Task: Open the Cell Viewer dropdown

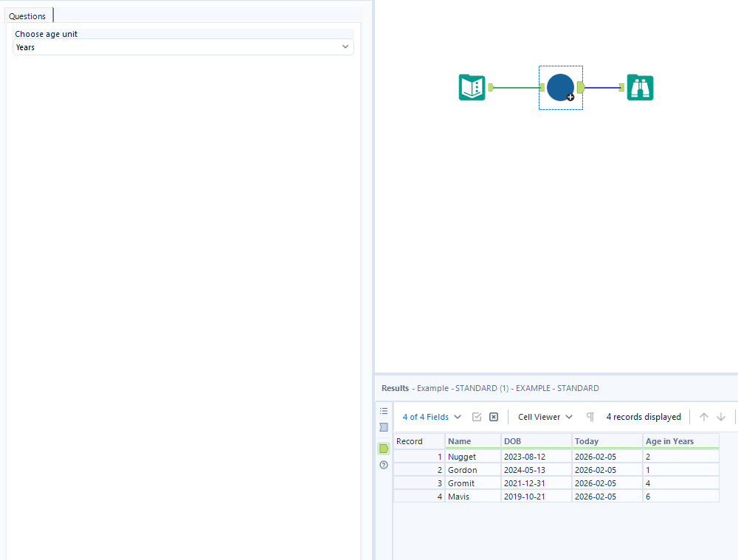Action: [x=545, y=417]
